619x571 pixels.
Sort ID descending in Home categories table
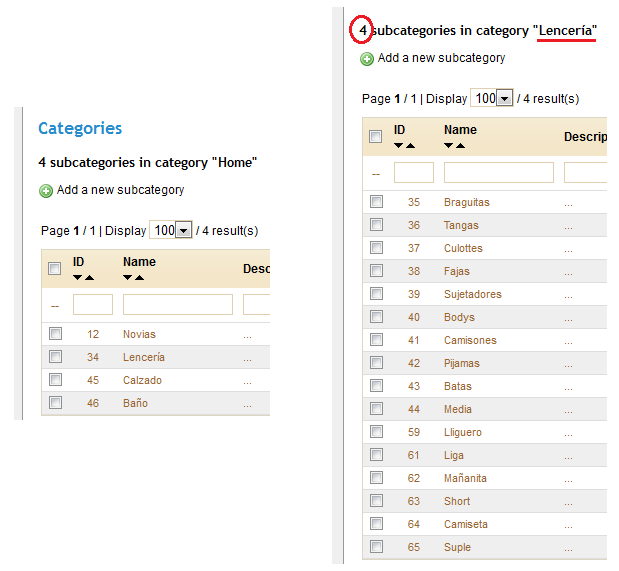point(78,277)
